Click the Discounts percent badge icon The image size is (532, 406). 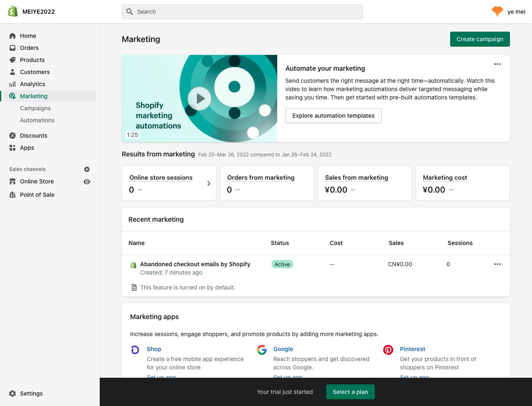point(12,136)
